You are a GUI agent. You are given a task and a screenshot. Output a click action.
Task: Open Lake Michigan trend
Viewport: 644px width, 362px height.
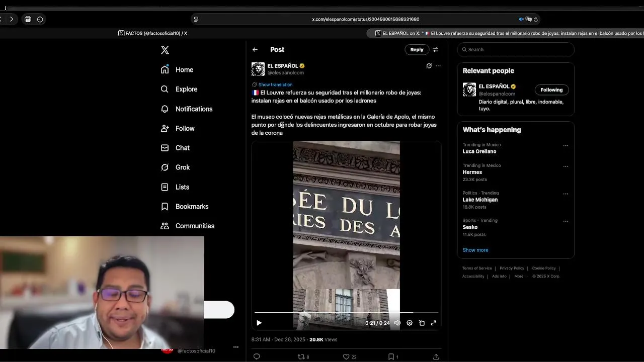click(480, 200)
